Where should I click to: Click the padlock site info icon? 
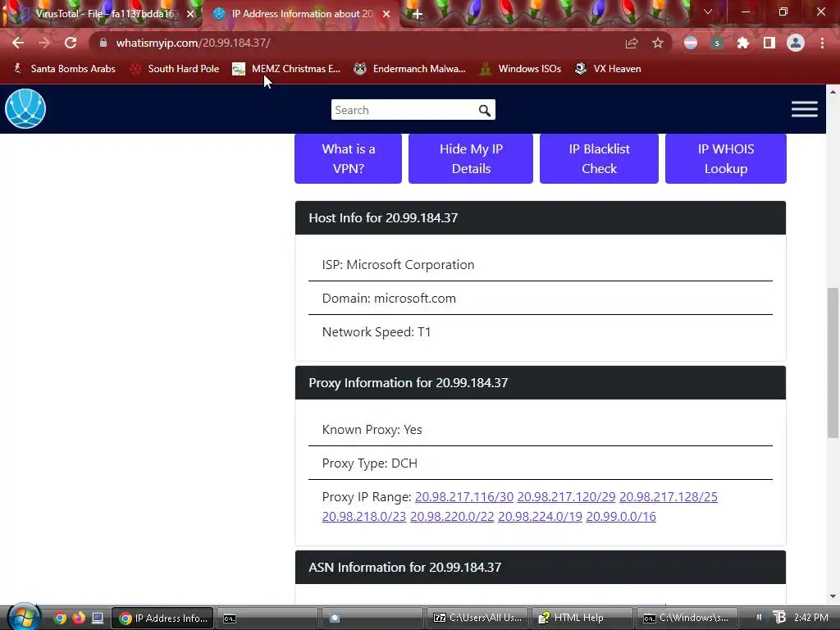click(103, 43)
